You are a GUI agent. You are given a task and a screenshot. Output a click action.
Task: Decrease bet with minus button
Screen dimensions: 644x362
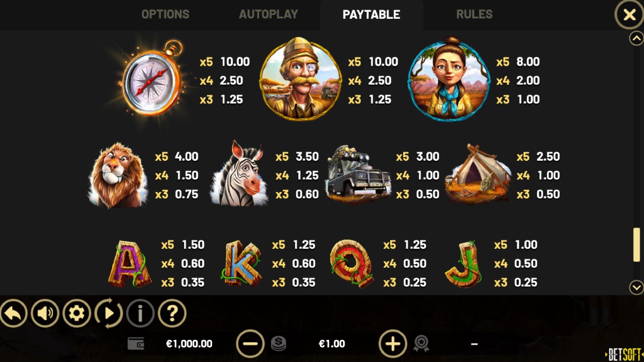point(250,344)
